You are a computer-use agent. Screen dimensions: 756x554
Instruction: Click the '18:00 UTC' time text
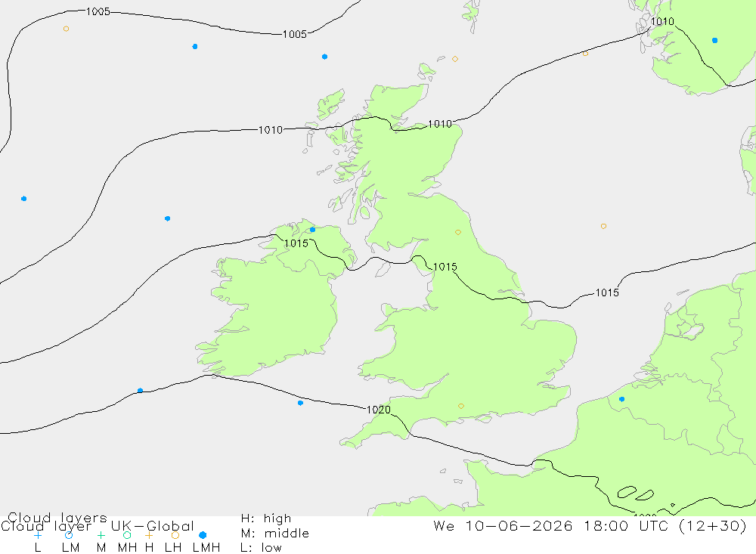click(626, 525)
